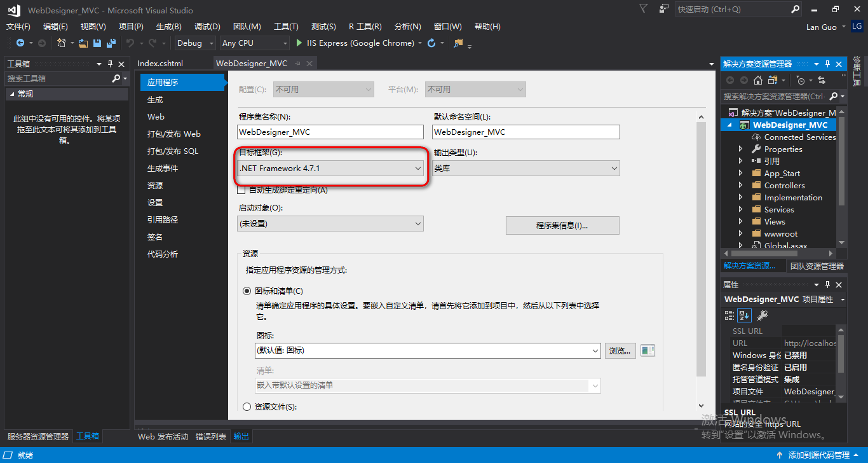Switch to the 团队资源管理器 tab

(817, 266)
